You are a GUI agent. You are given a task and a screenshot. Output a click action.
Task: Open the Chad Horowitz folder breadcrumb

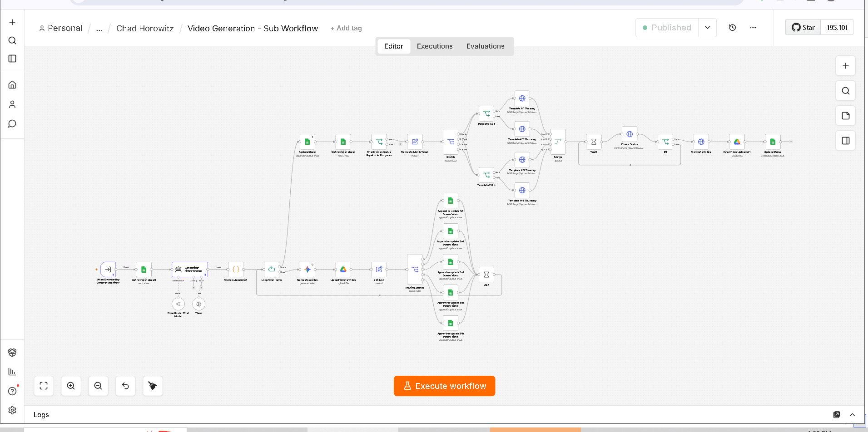tap(145, 28)
